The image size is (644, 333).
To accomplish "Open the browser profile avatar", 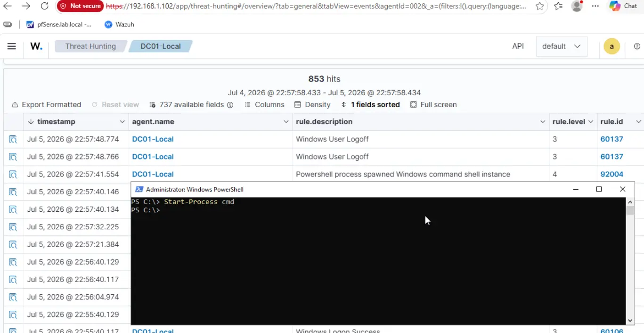I will point(577,6).
